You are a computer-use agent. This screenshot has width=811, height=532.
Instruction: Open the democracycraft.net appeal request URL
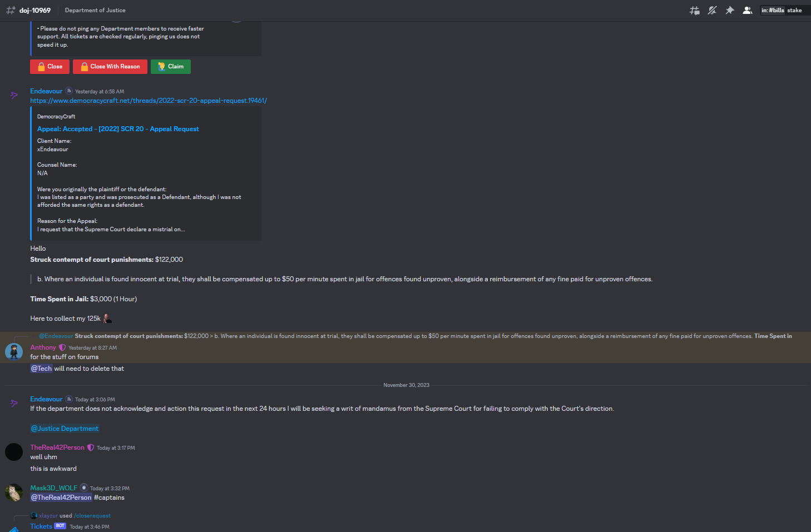[x=149, y=101]
